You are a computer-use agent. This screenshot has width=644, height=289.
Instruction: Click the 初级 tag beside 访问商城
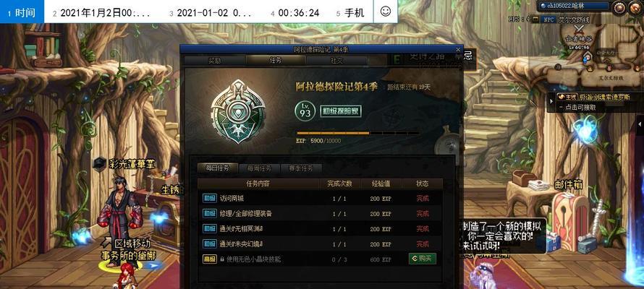pyautogui.click(x=209, y=199)
